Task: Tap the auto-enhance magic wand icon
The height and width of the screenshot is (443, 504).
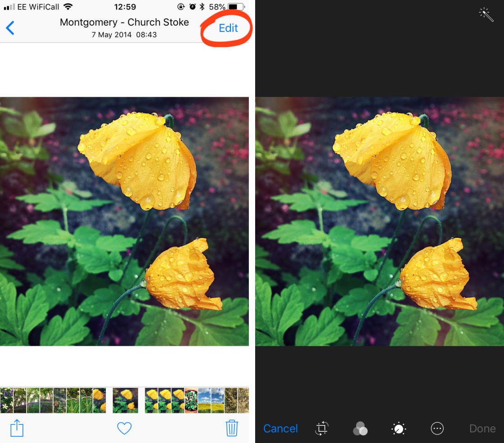Action: [486, 14]
